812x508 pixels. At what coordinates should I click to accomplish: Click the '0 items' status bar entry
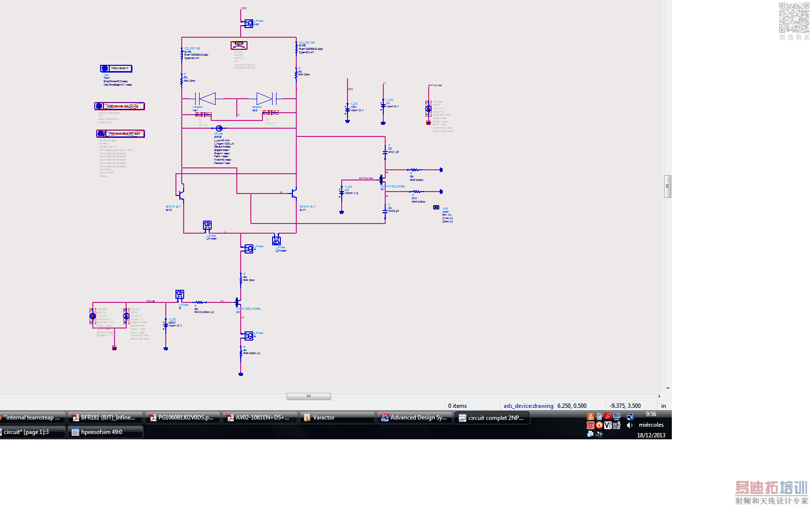point(458,406)
